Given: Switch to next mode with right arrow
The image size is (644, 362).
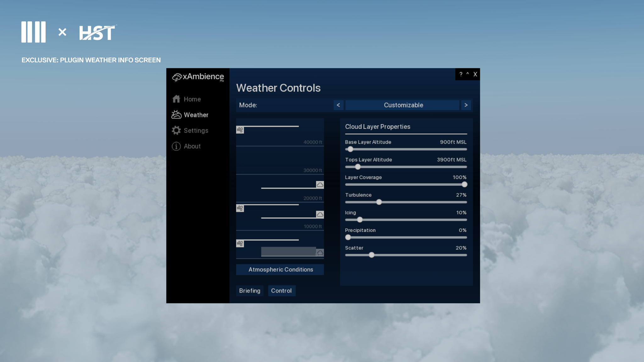Looking at the screenshot, I should click(x=466, y=105).
